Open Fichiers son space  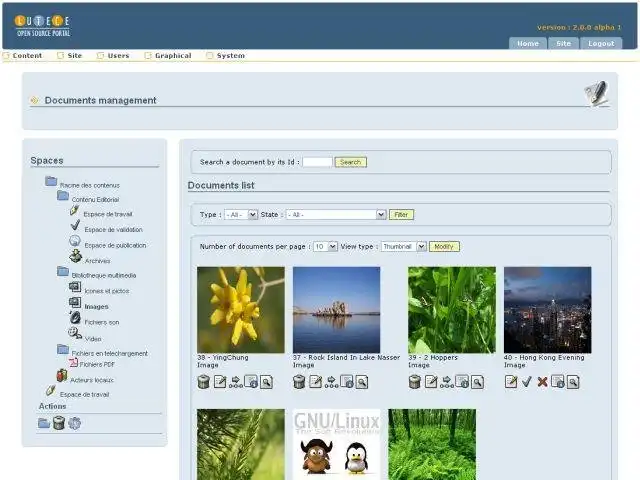click(x=102, y=322)
